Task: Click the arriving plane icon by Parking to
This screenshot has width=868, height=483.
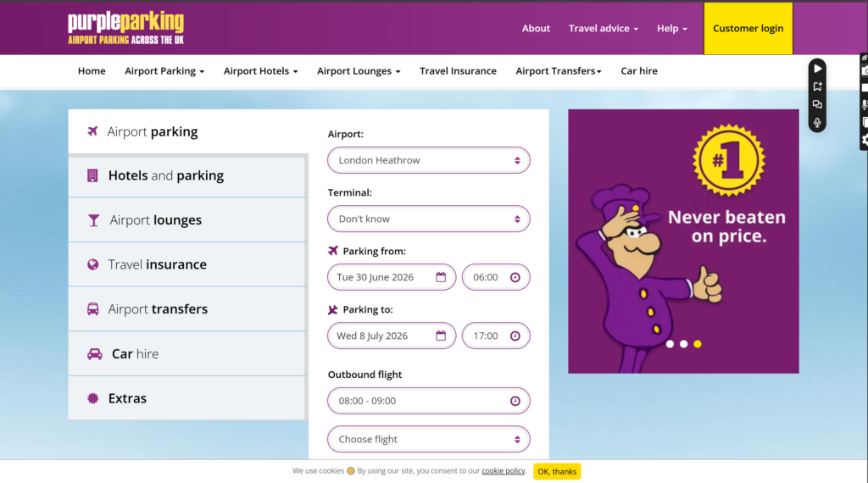Action: click(332, 309)
